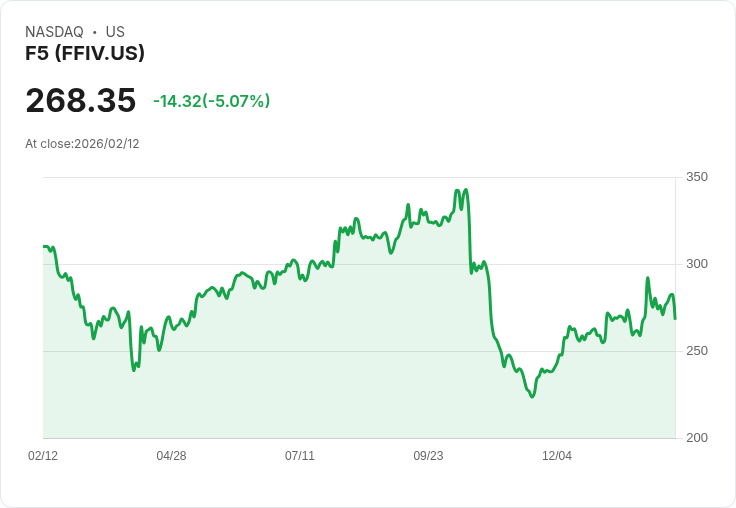The width and height of the screenshot is (736, 508).
Task: Click the 07/11 x-axis date marker
Action: pyautogui.click(x=300, y=455)
